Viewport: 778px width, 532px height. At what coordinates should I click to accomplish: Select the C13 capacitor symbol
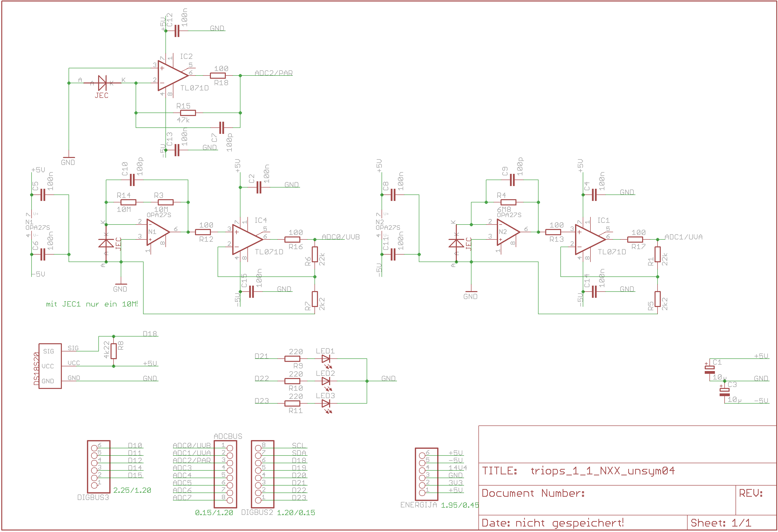tap(177, 150)
